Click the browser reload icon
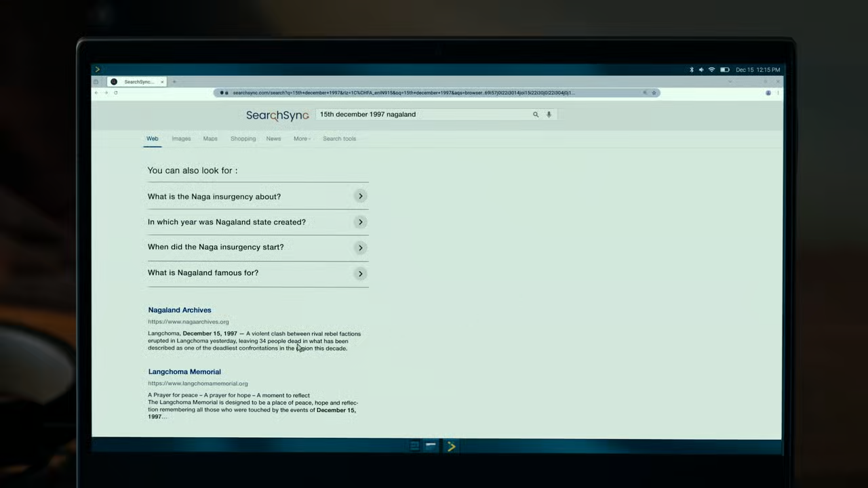Image resolution: width=868 pixels, height=488 pixels. [116, 93]
